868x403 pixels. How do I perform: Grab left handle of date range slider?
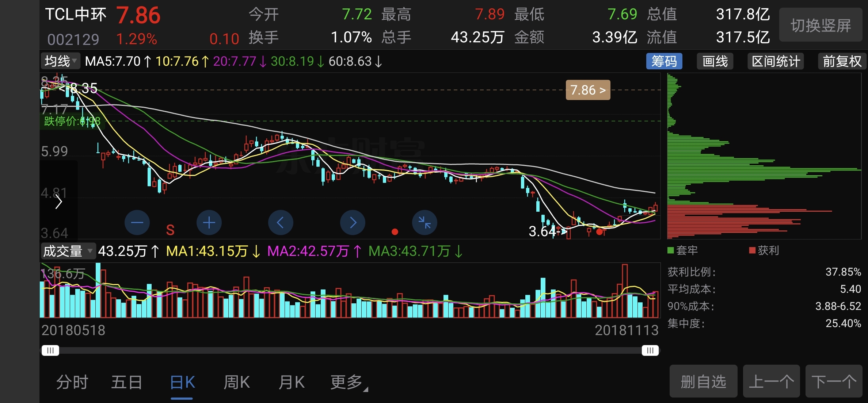click(x=50, y=350)
